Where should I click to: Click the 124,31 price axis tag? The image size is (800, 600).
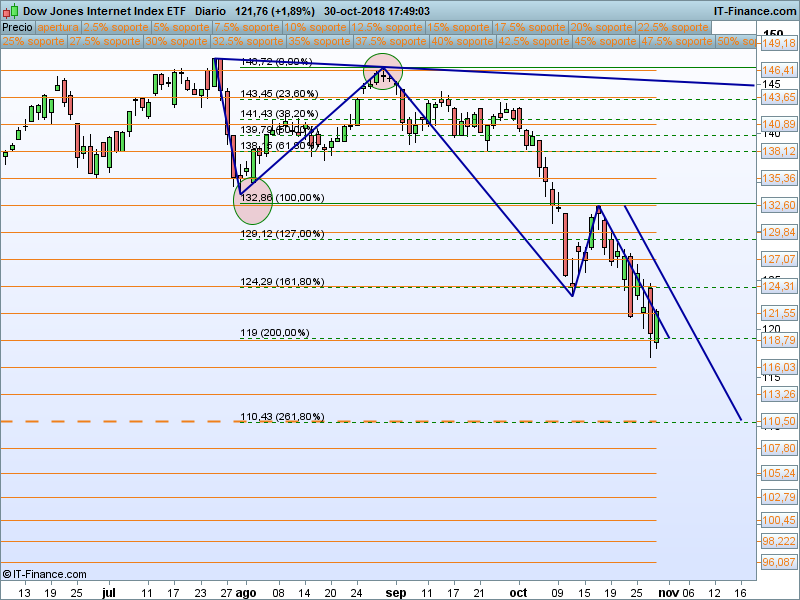[779, 286]
